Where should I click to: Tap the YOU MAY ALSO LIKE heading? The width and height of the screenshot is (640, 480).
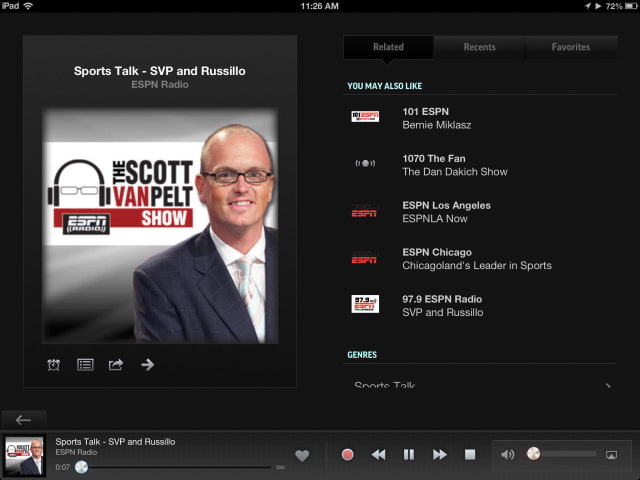384,86
